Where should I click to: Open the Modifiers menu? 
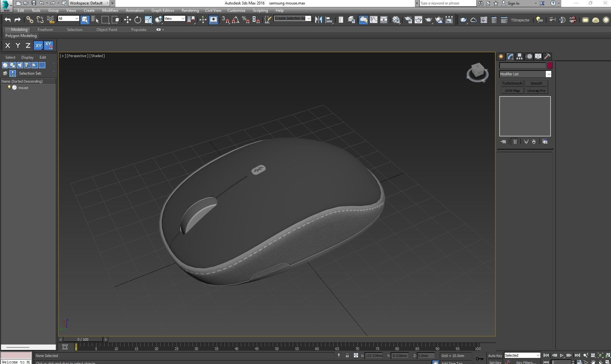110,11
